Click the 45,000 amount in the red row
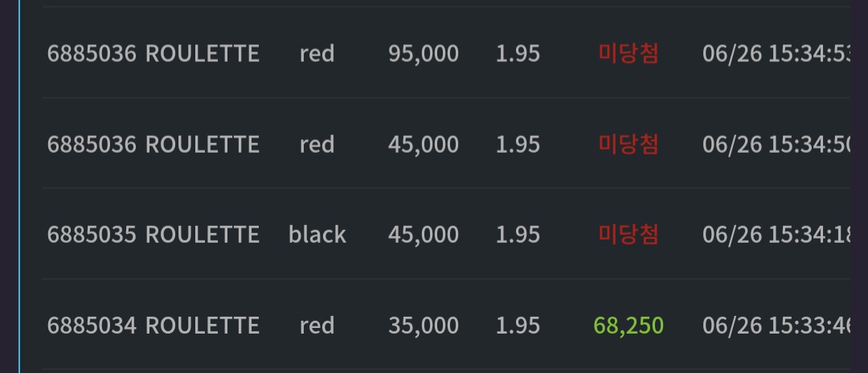This screenshot has height=373, width=868. (424, 144)
